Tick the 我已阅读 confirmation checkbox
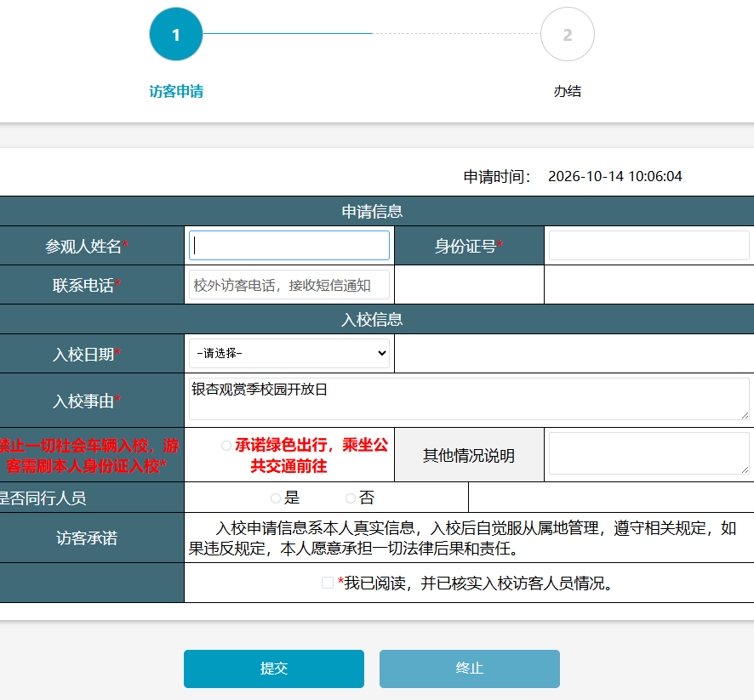 pyautogui.click(x=328, y=583)
